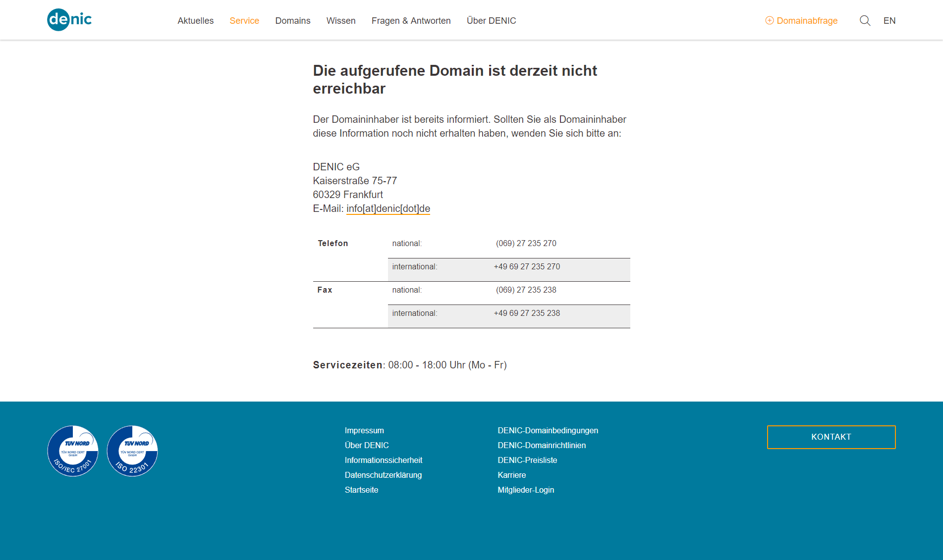The image size is (943, 560).
Task: Open the Domains menu
Action: coord(293,20)
